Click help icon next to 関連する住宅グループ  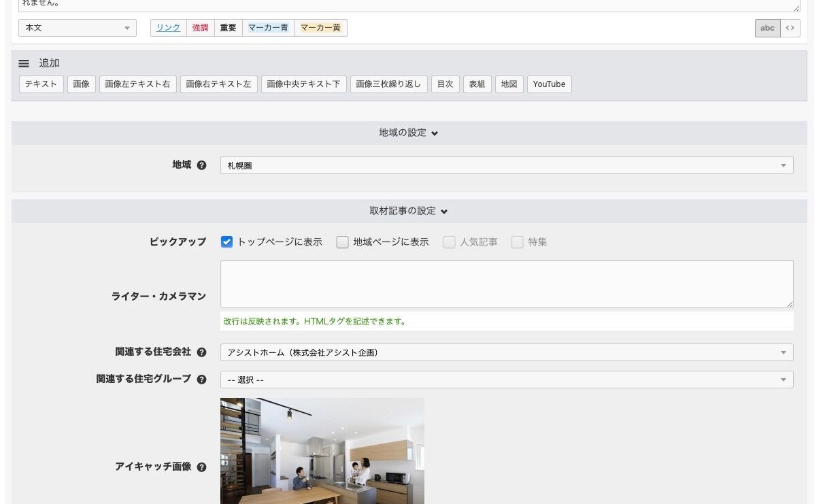tap(201, 380)
